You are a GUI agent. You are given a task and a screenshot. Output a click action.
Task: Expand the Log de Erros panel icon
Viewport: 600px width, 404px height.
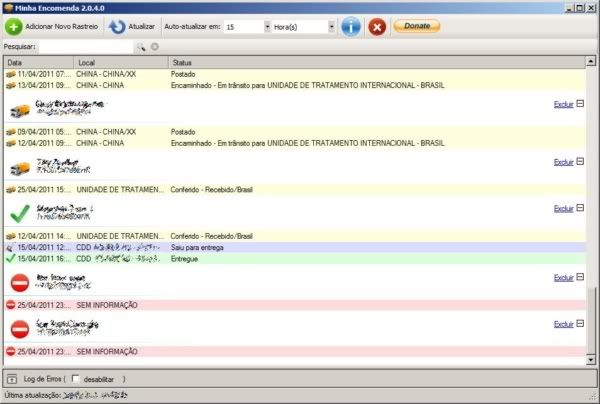coord(12,379)
